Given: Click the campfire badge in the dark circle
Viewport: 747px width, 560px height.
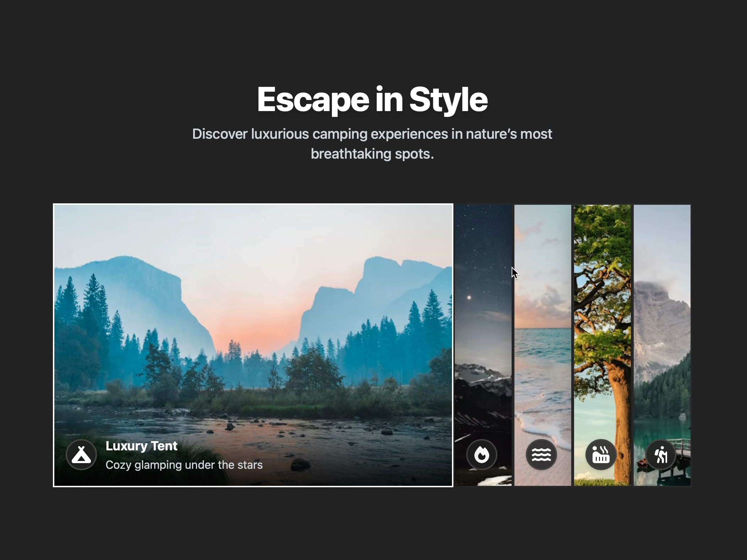Looking at the screenshot, I should pyautogui.click(x=482, y=455).
